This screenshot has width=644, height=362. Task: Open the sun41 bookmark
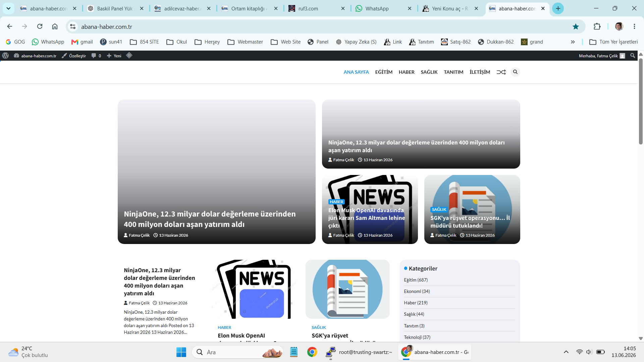point(111,42)
